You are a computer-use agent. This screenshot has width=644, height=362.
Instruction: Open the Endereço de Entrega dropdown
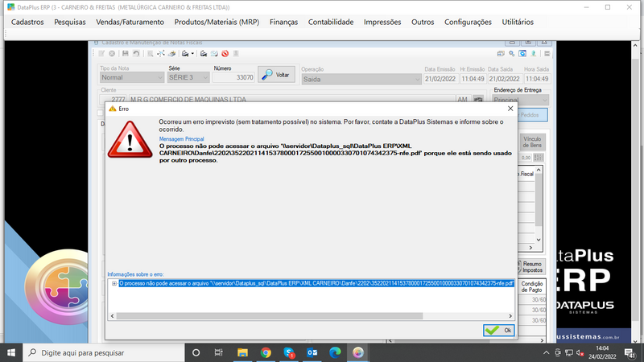coord(520,99)
